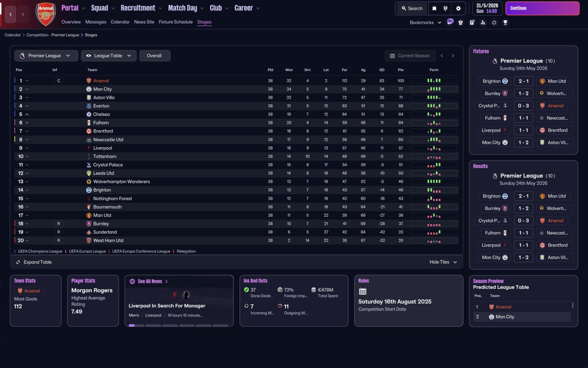Expand the Match Day menu chevron
This screenshot has height=368, width=588.
point(202,8)
